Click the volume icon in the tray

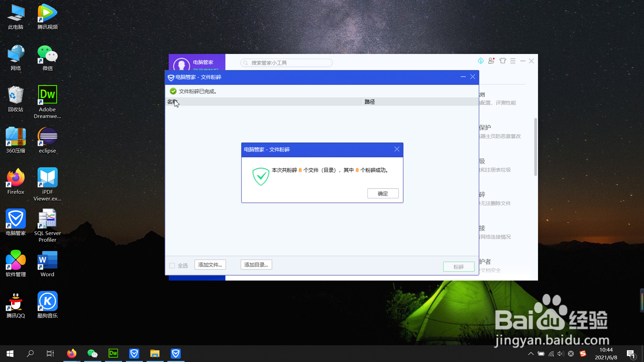coord(560,354)
